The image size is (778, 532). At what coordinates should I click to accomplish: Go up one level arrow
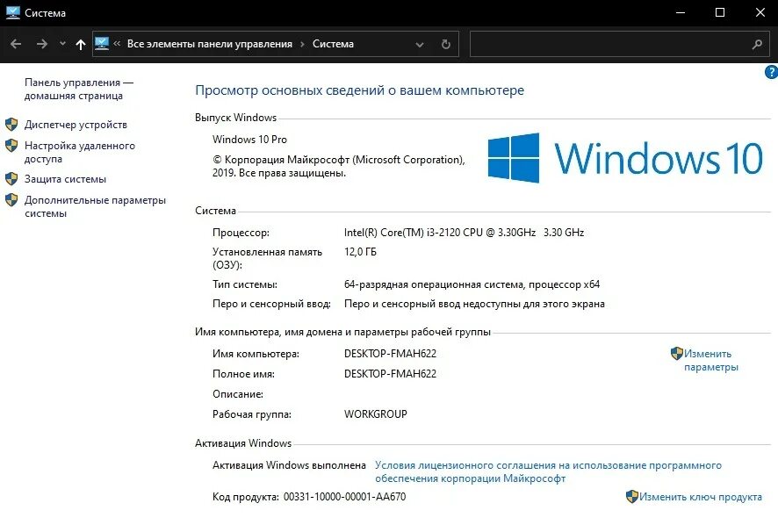pos(81,44)
